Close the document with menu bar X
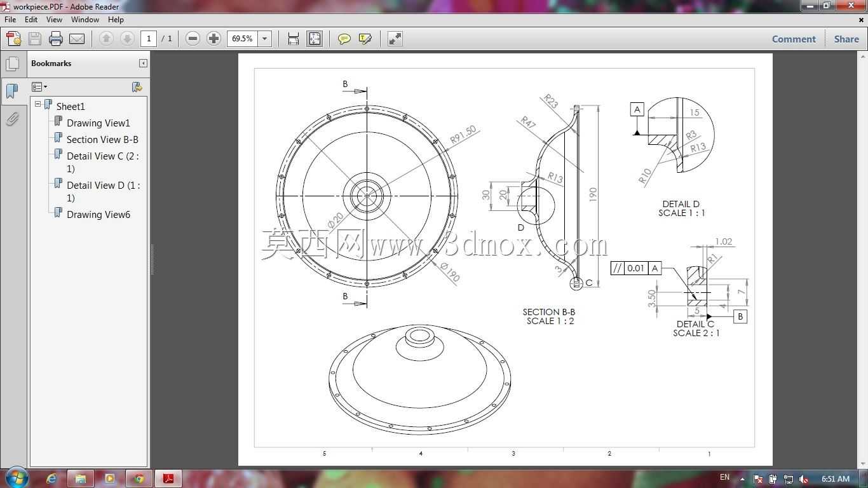Viewport: 868px width, 488px height. tap(862, 20)
